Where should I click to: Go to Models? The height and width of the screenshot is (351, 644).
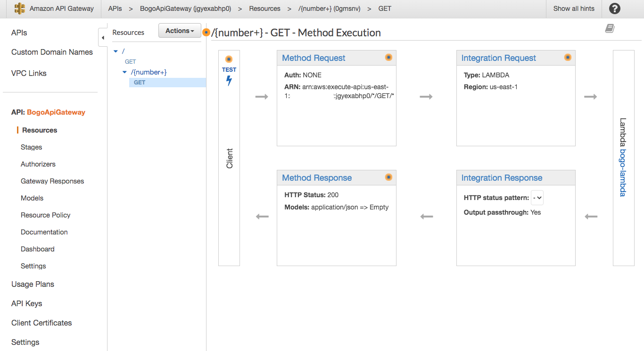click(x=32, y=198)
